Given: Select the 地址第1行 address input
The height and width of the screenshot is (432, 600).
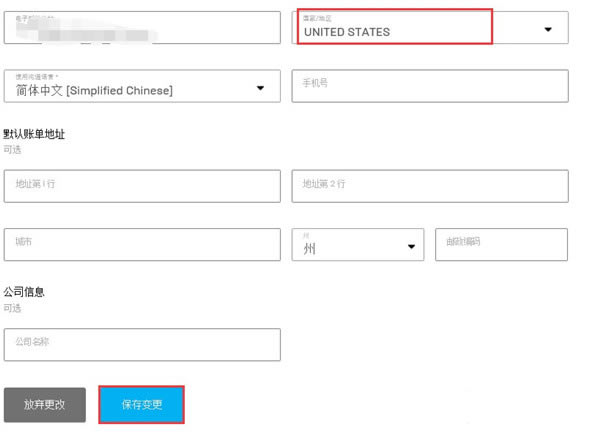Looking at the screenshot, I should (141, 185).
